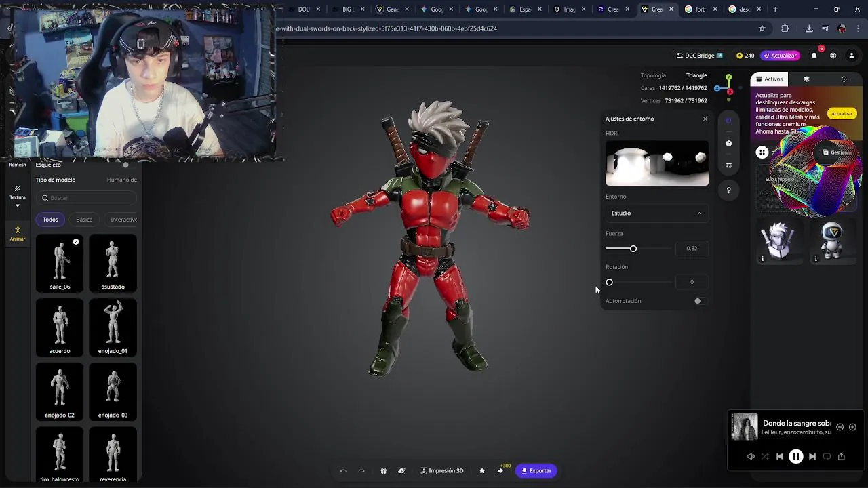Select the baile_06 animation
868x488 pixels.
pyautogui.click(x=60, y=263)
